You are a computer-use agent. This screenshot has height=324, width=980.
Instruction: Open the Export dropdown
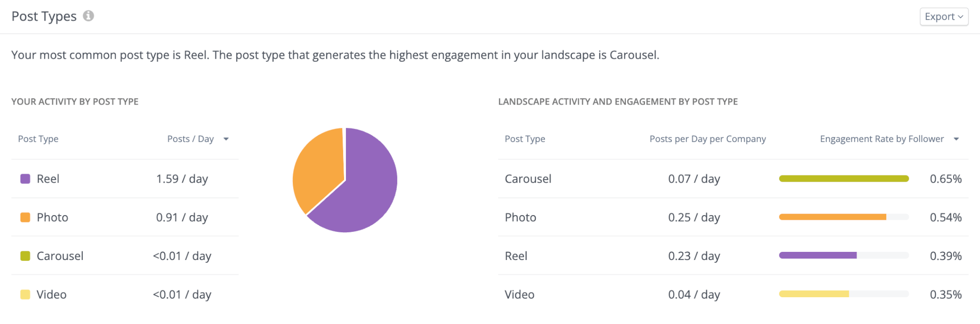(x=944, y=16)
